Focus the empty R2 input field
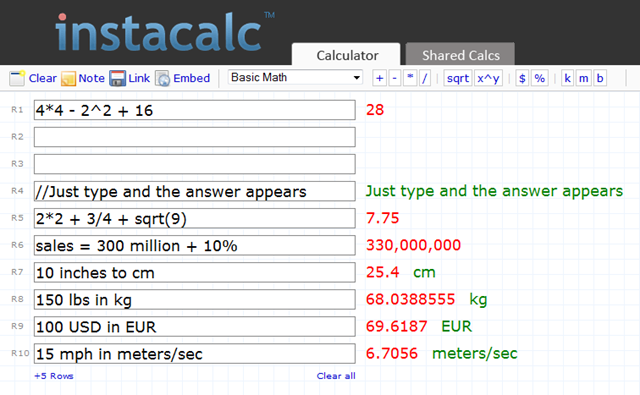 point(195,137)
